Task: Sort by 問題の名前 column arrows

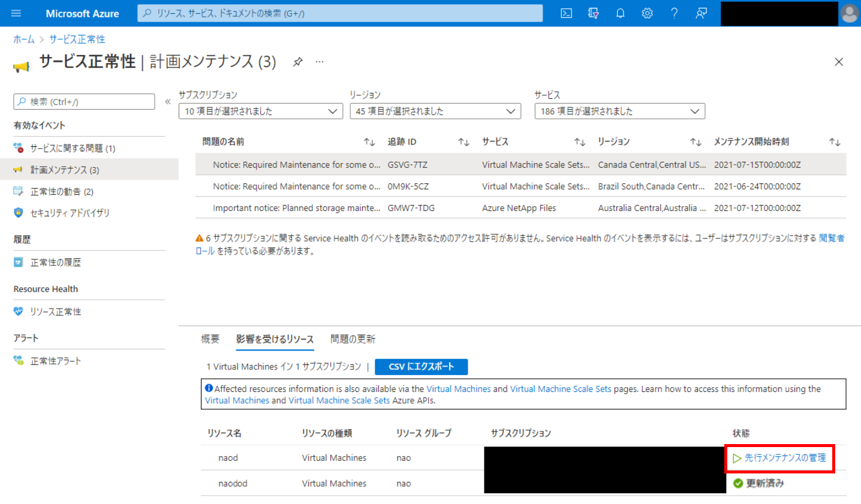Action: click(x=369, y=142)
